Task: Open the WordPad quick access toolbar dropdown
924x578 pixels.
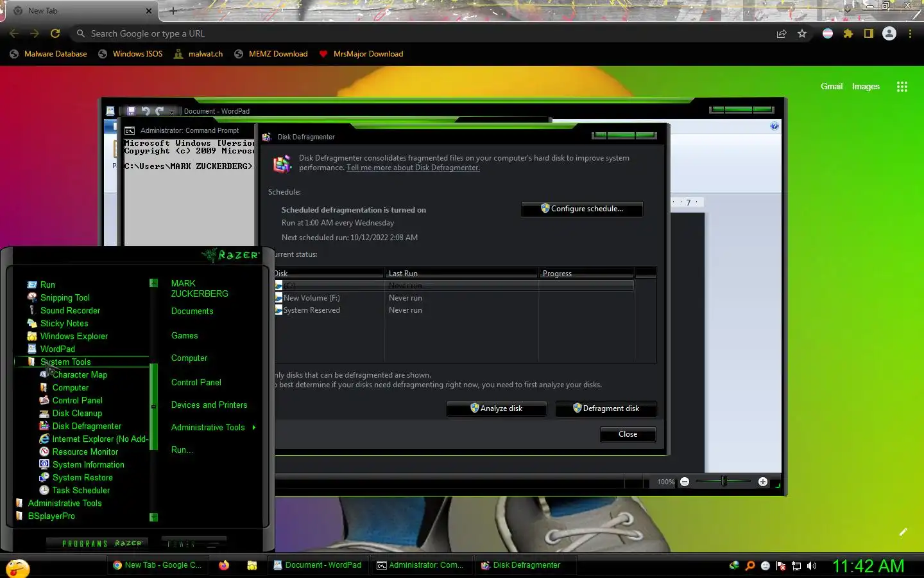Action: 172,112
